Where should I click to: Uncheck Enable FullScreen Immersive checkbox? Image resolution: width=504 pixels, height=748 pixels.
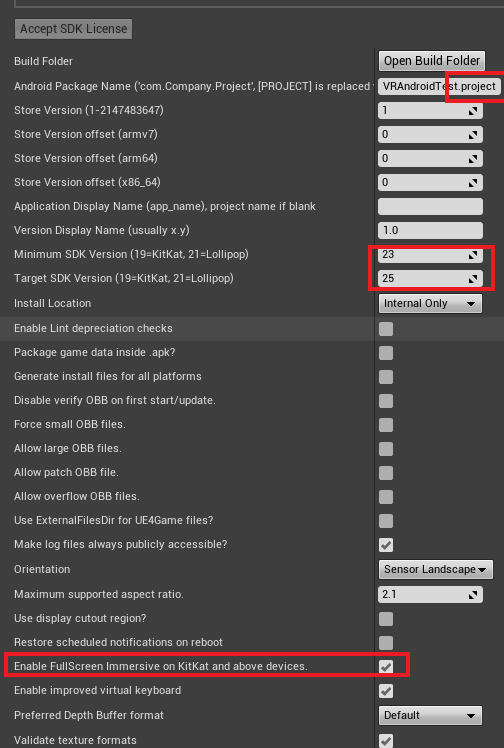pyautogui.click(x=386, y=666)
